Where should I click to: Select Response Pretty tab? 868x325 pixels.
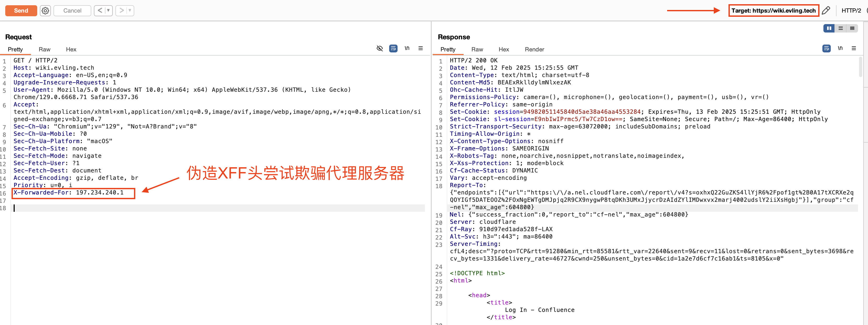point(448,49)
